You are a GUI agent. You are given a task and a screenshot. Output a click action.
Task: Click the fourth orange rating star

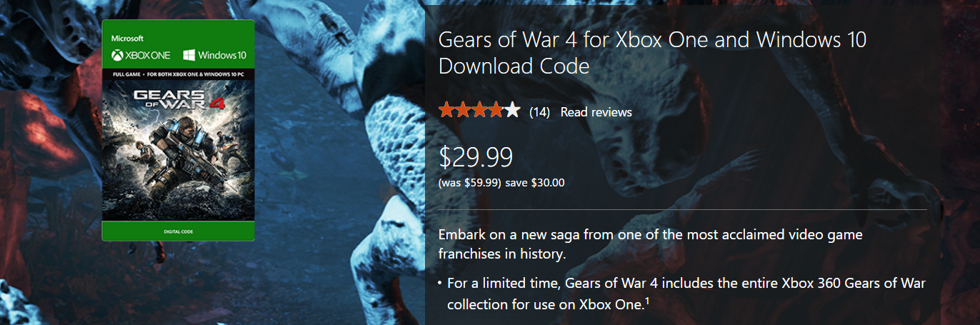496,111
